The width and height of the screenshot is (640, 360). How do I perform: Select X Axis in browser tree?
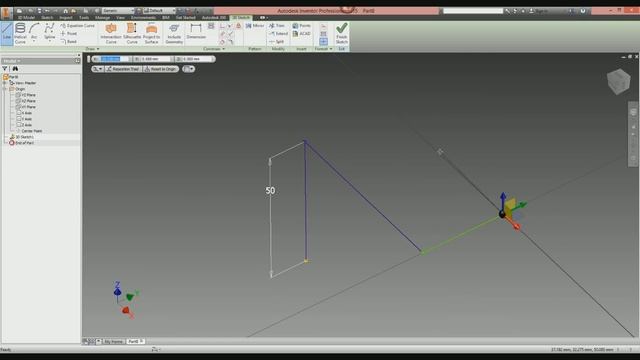pyautogui.click(x=24, y=113)
